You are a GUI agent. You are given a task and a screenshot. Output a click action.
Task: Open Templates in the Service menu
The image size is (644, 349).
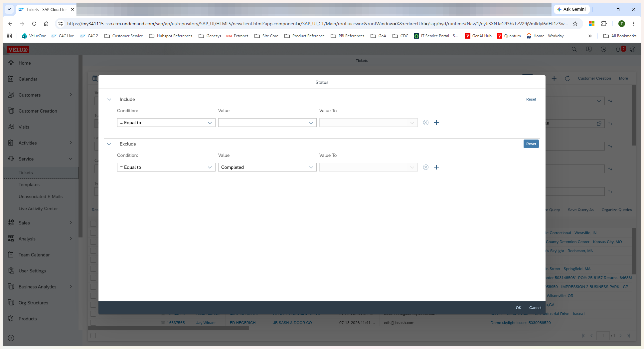[x=29, y=184]
